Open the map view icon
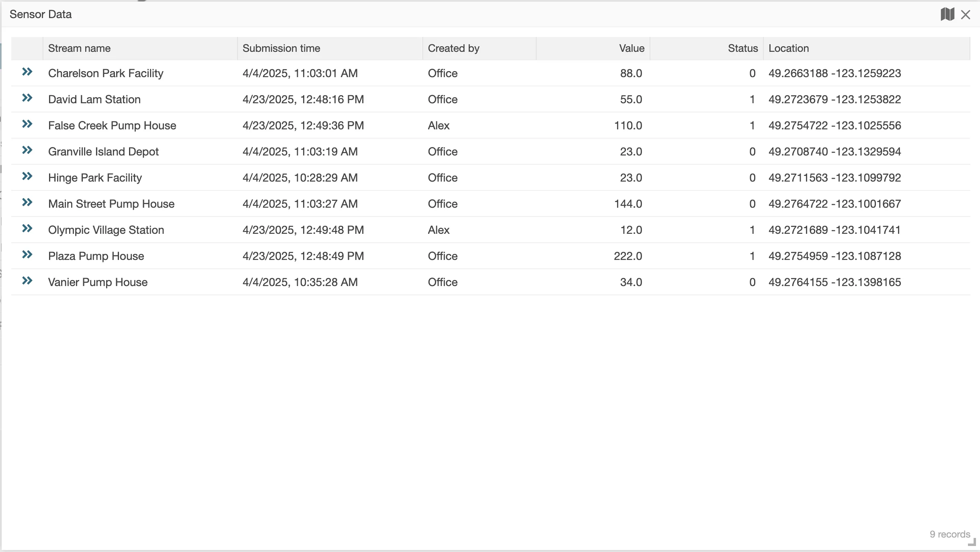 [947, 14]
